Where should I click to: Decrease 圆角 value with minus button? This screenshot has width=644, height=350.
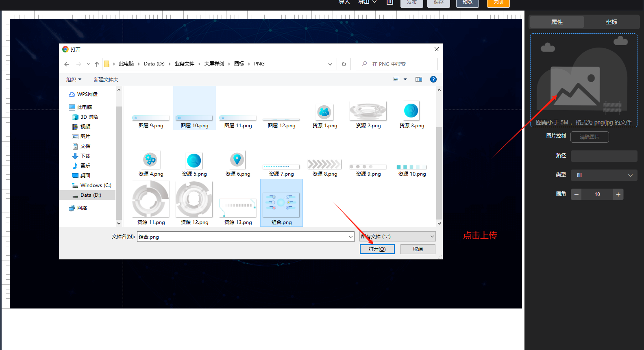coord(576,194)
